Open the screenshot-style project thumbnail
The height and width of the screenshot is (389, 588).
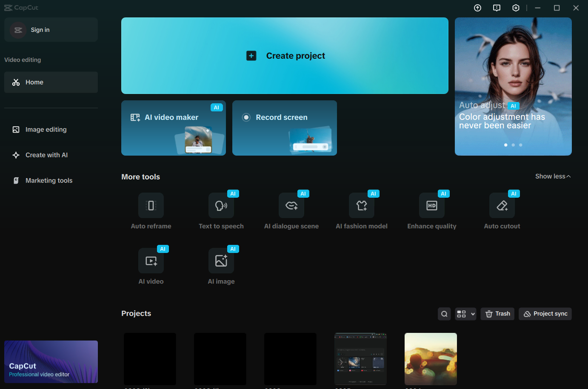point(360,359)
